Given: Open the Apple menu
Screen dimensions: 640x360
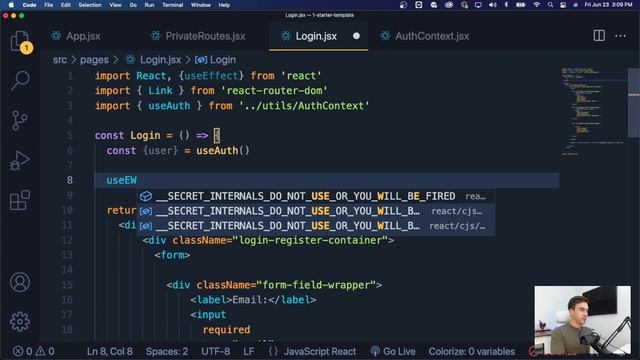Looking at the screenshot, I should pyautogui.click(x=11, y=5).
